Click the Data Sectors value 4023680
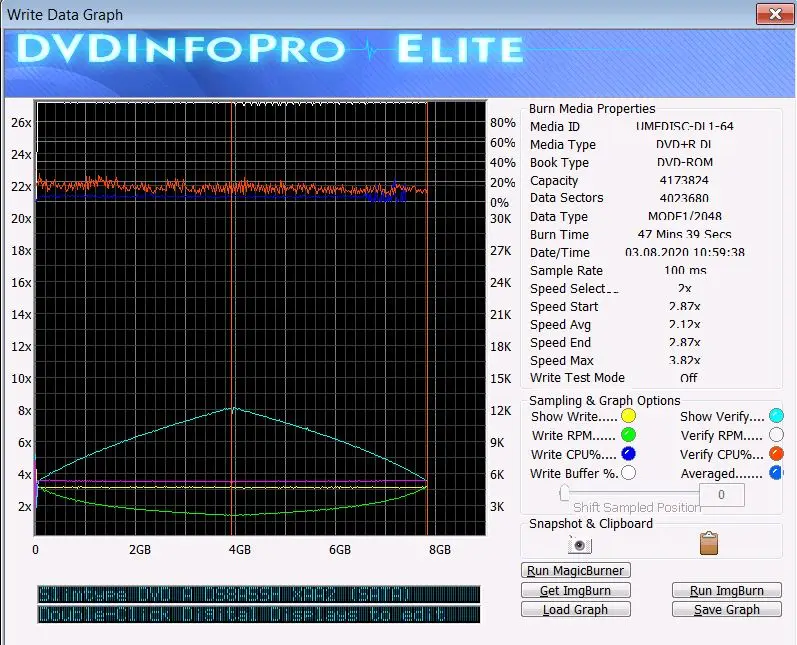Screen dimensions: 797x645 pos(684,198)
